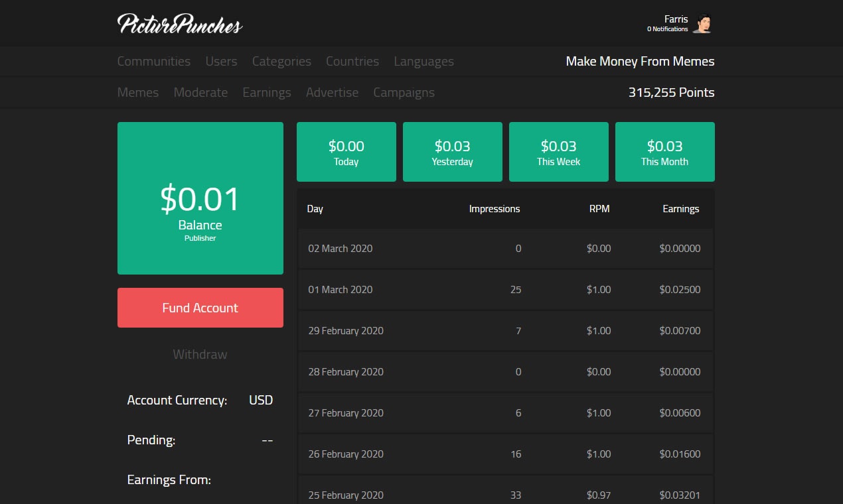Click Make Money From Memes link

coord(640,61)
